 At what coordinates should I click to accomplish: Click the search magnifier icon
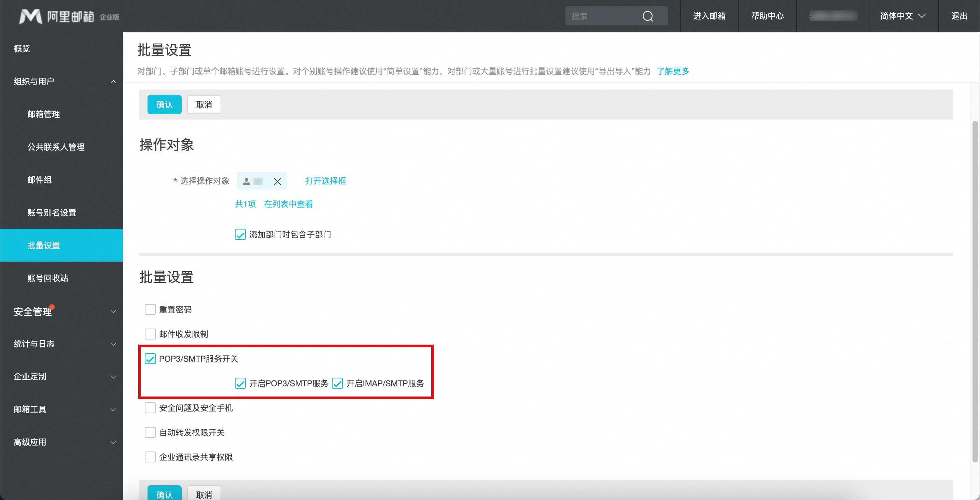coord(647,16)
